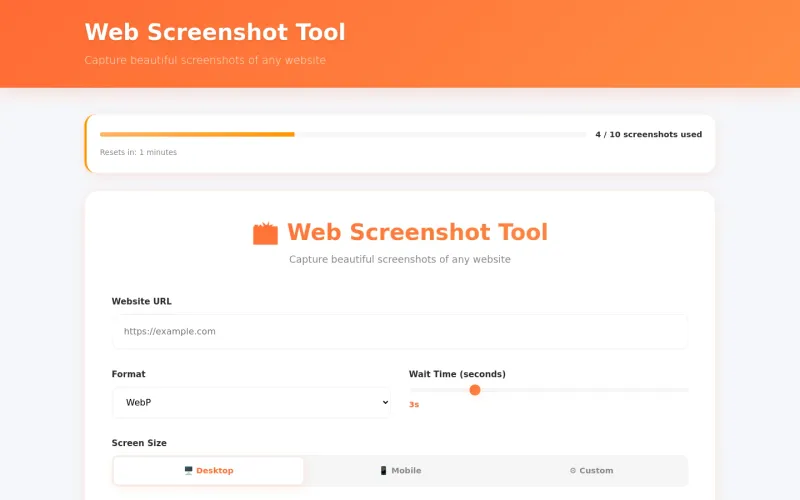Click the Website URL input field
800x500 pixels.
[400, 332]
